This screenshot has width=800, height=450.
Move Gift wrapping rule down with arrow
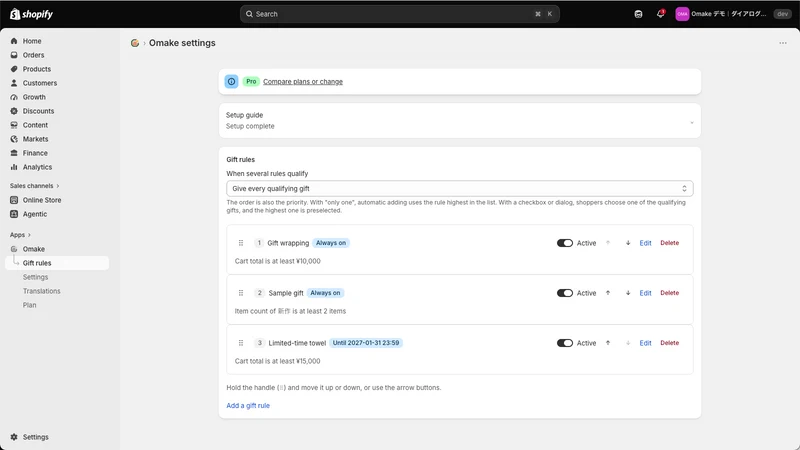pyautogui.click(x=628, y=243)
